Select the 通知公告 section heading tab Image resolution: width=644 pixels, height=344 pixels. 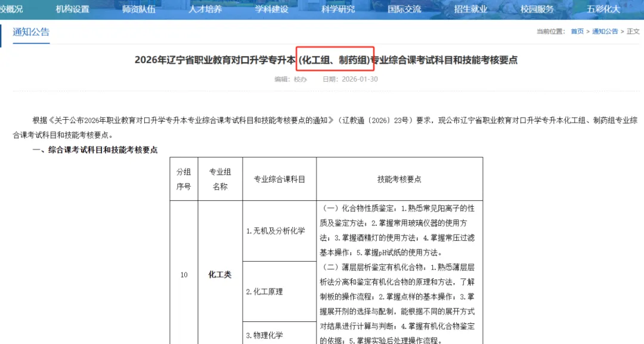pyautogui.click(x=31, y=32)
